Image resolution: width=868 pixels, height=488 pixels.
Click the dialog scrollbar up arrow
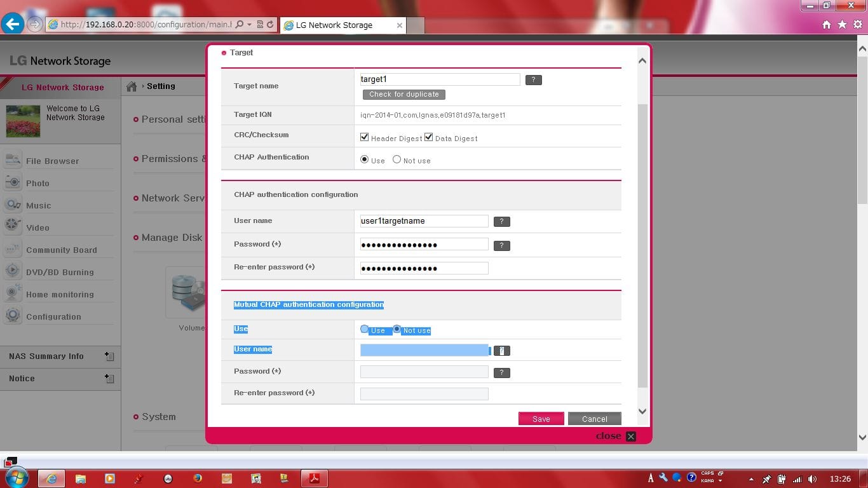click(642, 61)
